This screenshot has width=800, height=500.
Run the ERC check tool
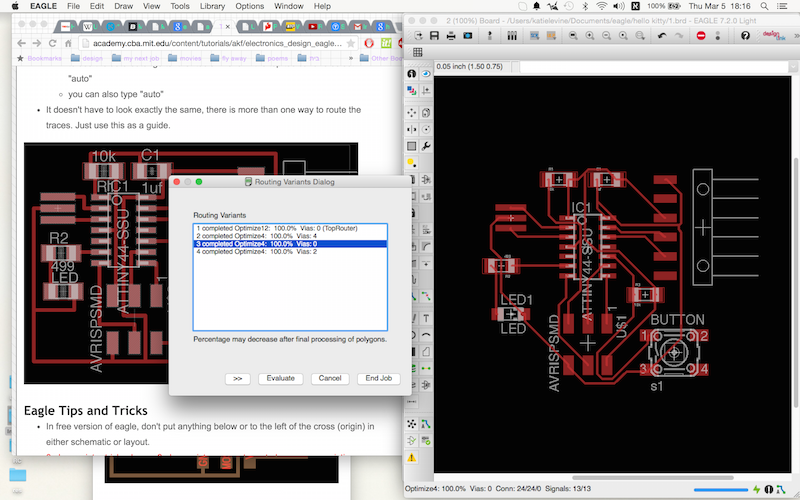(412, 440)
